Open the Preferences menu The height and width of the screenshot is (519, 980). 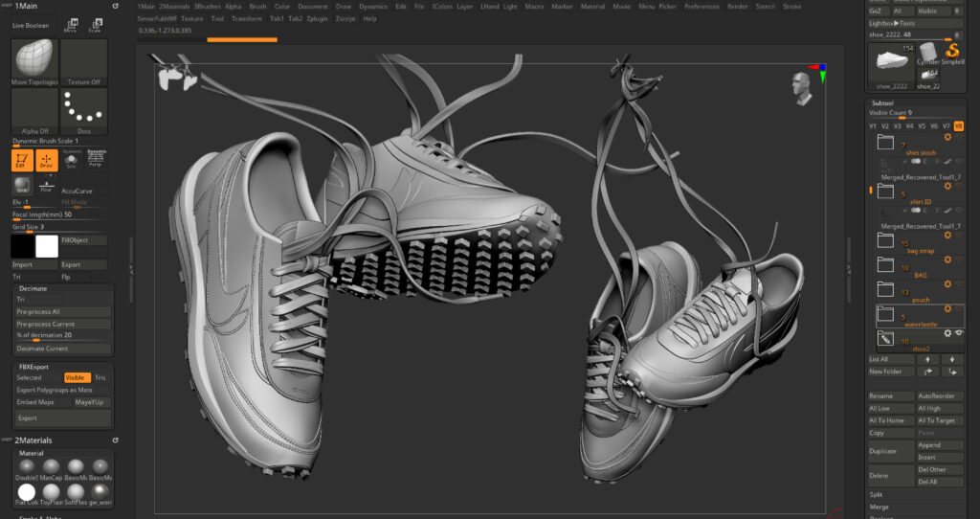click(x=702, y=7)
